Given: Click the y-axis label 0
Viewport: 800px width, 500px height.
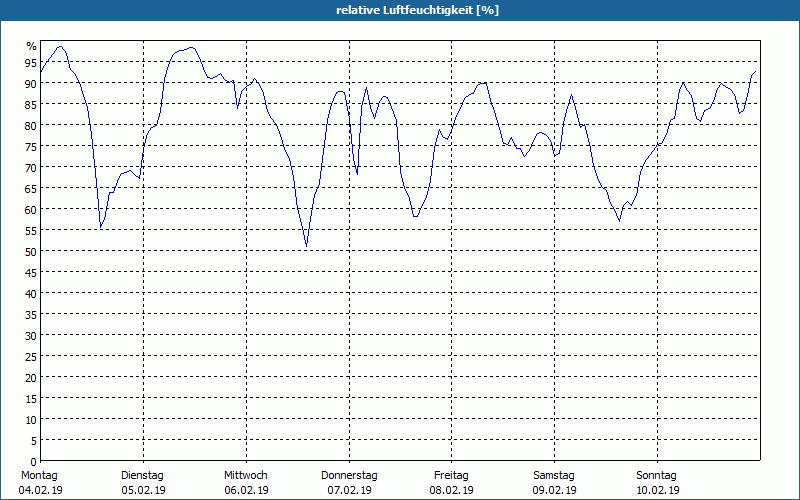Looking at the screenshot, I should click(34, 462).
